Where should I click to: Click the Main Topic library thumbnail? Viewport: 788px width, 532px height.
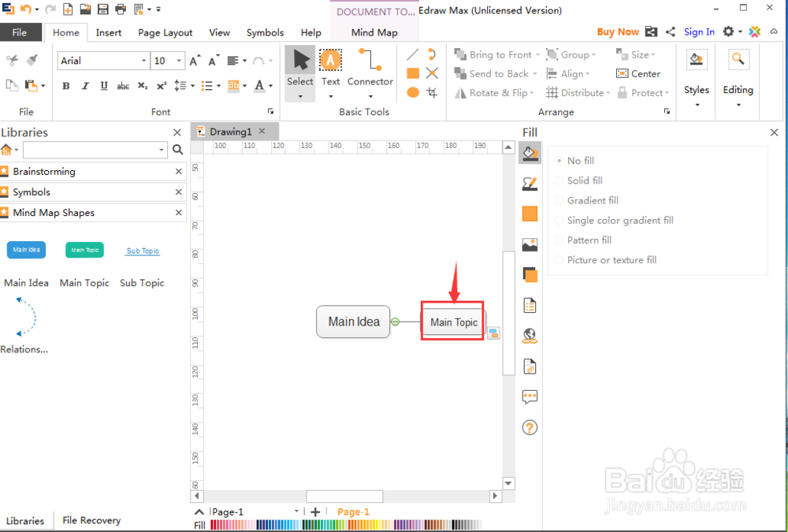tap(84, 250)
